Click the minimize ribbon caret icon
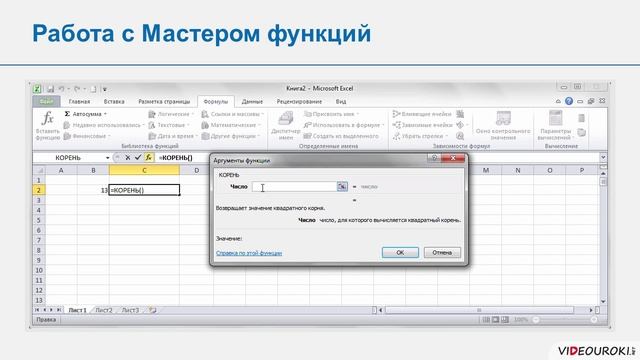 tap(558, 101)
